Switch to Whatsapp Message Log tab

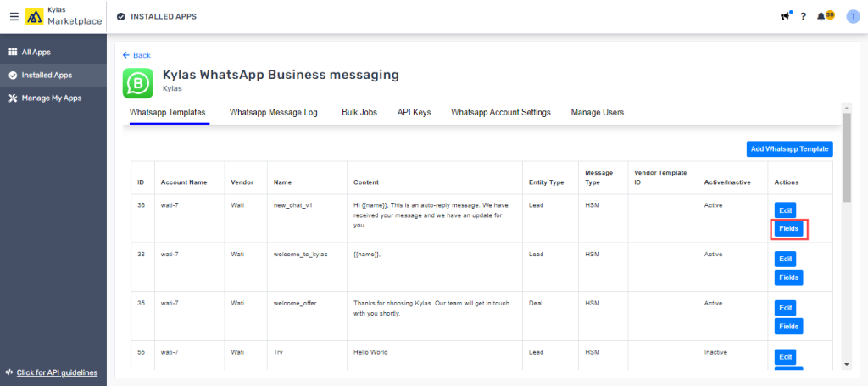pos(274,113)
